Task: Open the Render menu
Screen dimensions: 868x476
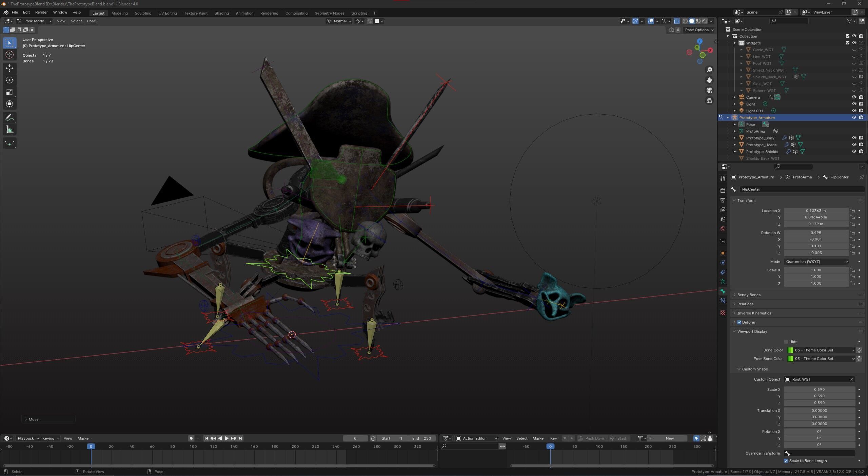Action: tap(41, 12)
